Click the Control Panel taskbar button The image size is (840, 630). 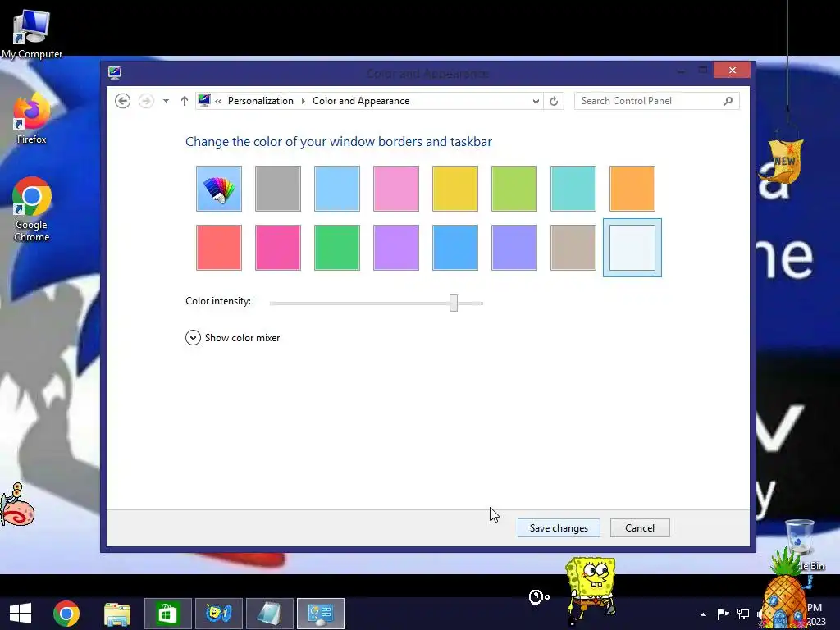click(x=321, y=614)
